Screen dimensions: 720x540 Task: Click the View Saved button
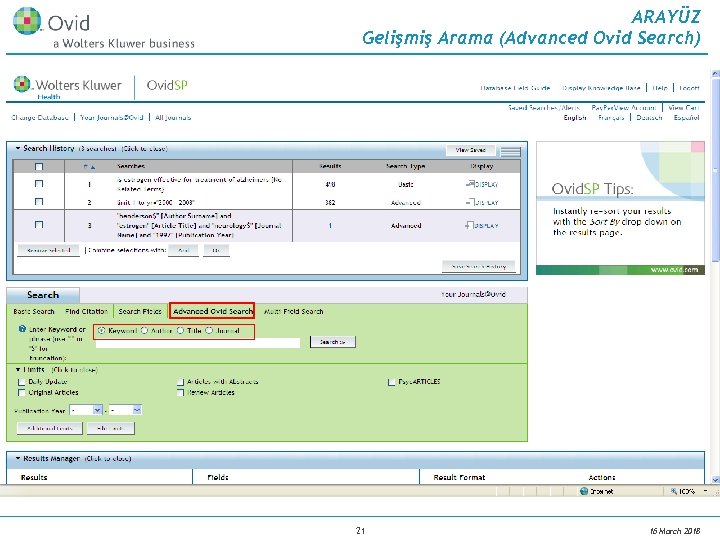point(471,150)
